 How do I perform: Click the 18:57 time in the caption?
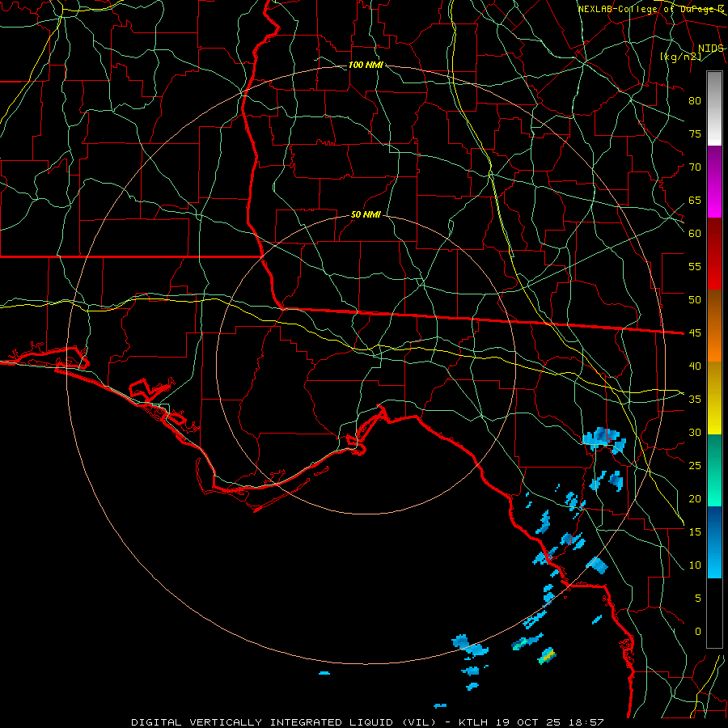point(587,722)
